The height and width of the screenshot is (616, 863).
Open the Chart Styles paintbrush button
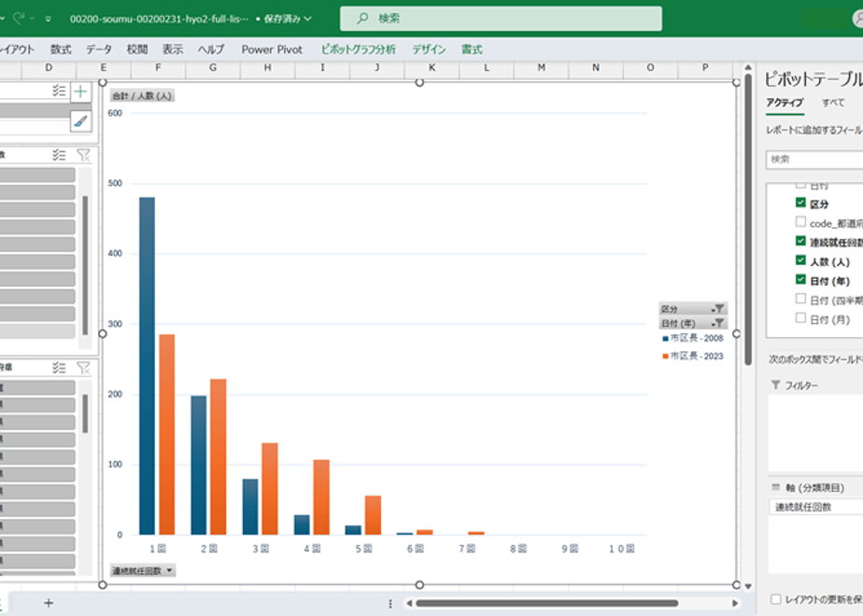coord(81,121)
